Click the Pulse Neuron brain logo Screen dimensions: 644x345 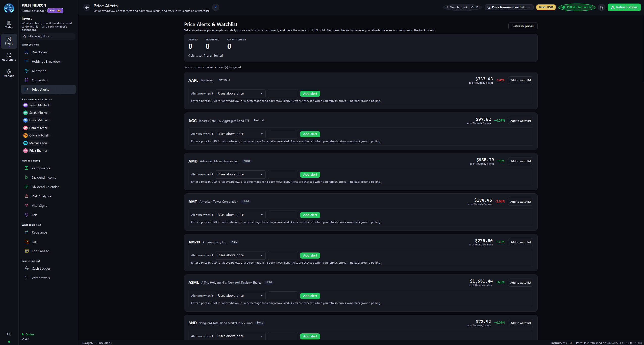tap(9, 8)
